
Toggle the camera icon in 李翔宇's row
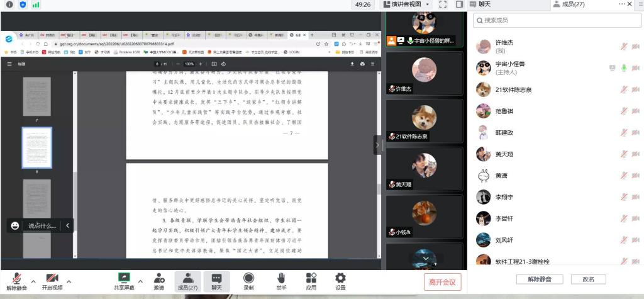(x=636, y=197)
